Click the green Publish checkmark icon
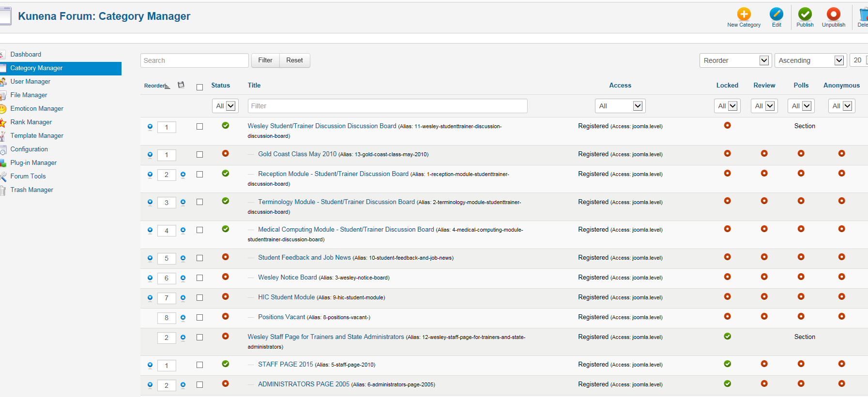 tap(805, 15)
